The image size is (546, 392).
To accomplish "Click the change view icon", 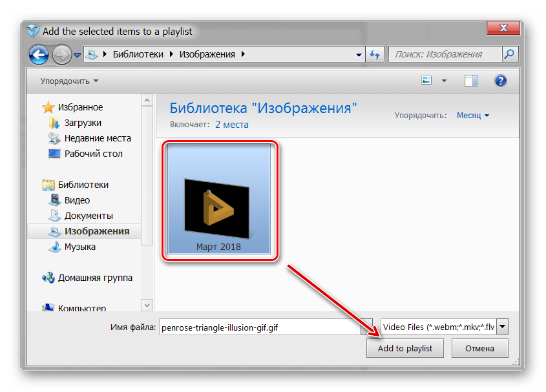I will [x=426, y=81].
